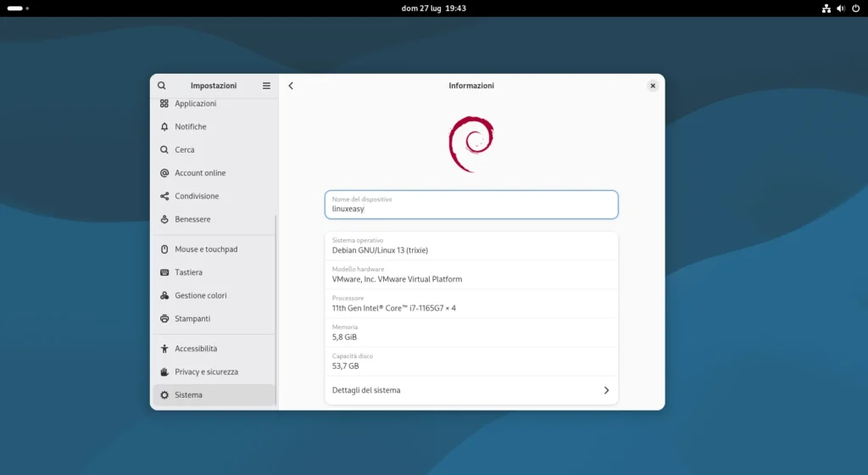Click the Debian swirl logo
The image size is (868, 475).
(x=471, y=144)
